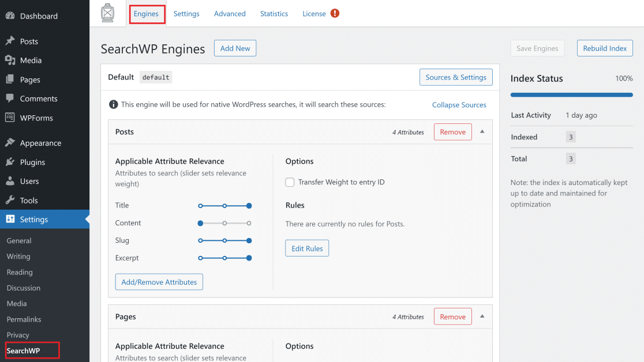Click the SearchWP lantern logo icon

[x=107, y=13]
